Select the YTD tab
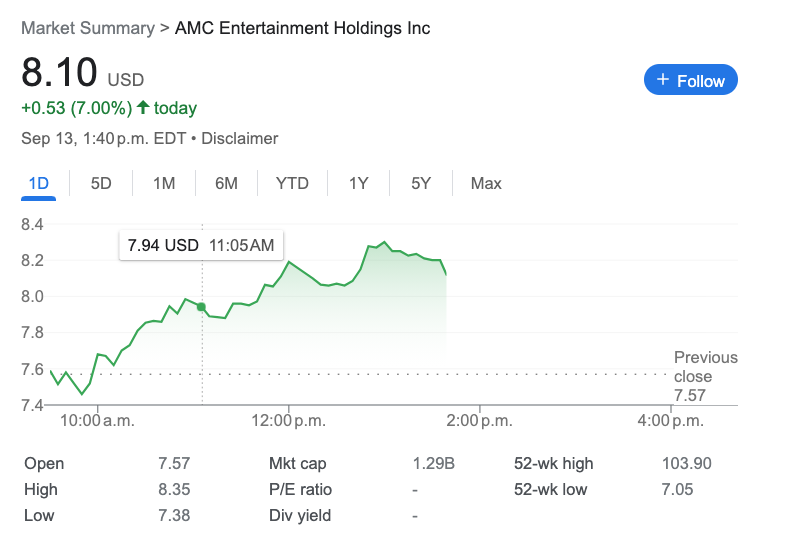The image size is (787, 544). pyautogui.click(x=292, y=183)
